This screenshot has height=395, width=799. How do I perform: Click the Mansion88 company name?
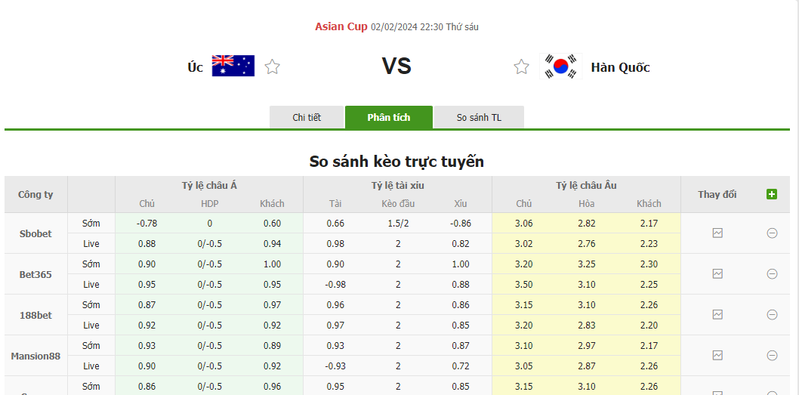[36, 356]
